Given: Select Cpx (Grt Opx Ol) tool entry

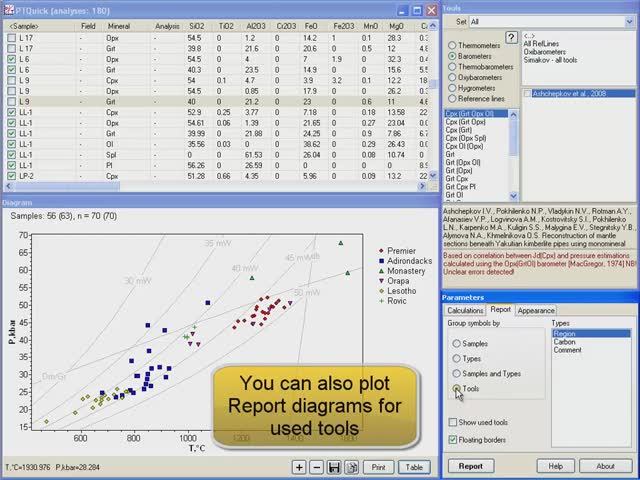Looking at the screenshot, I should pyautogui.click(x=476, y=113).
